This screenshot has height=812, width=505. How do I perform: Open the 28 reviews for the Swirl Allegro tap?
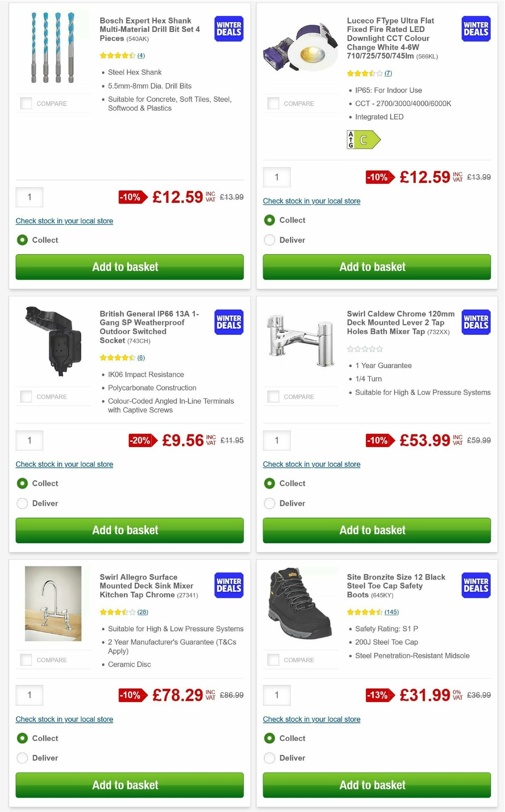pos(142,612)
